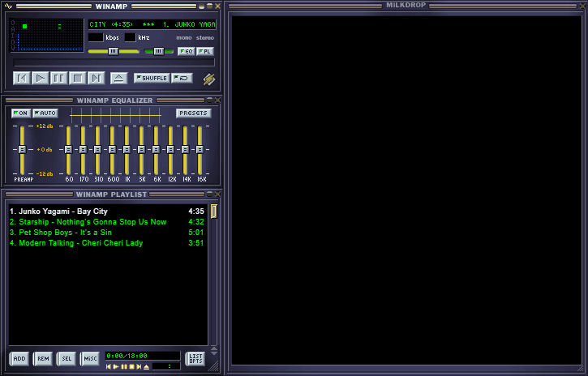
Task: Pause playback using the main Pause button
Action: 59,79
